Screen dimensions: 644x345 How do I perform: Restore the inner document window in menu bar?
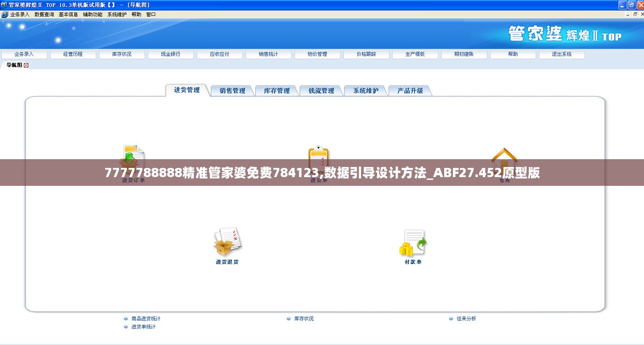click(x=635, y=14)
